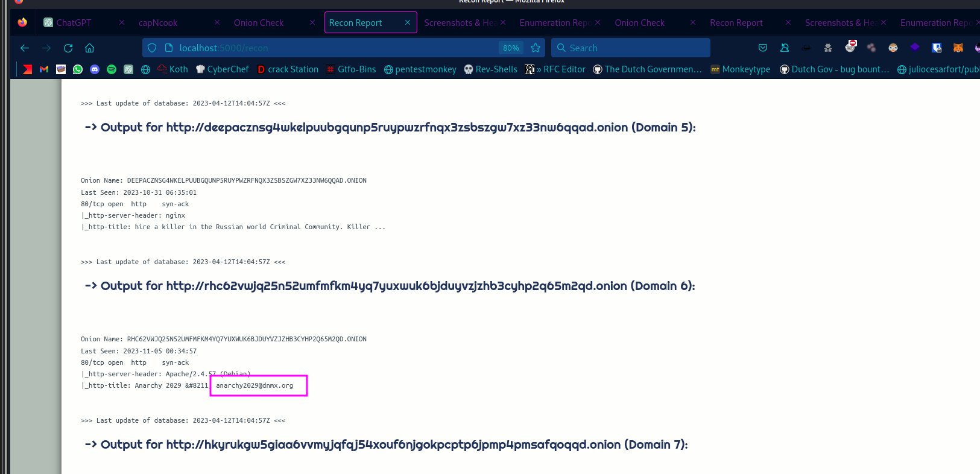Close the active Recon Report tab
This screenshot has width=980, height=474.
(x=408, y=22)
